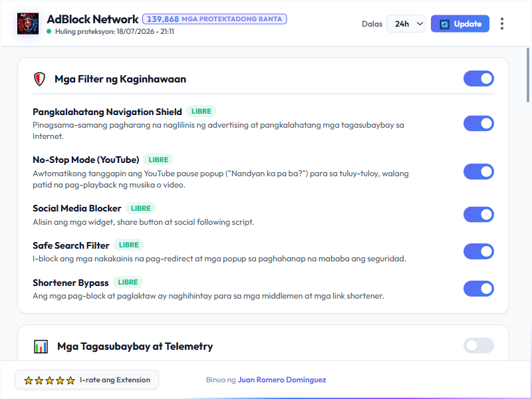Screen dimensions: 532x399
Task: Click the vertical scrollbar thumb
Action: tap(528, 75)
